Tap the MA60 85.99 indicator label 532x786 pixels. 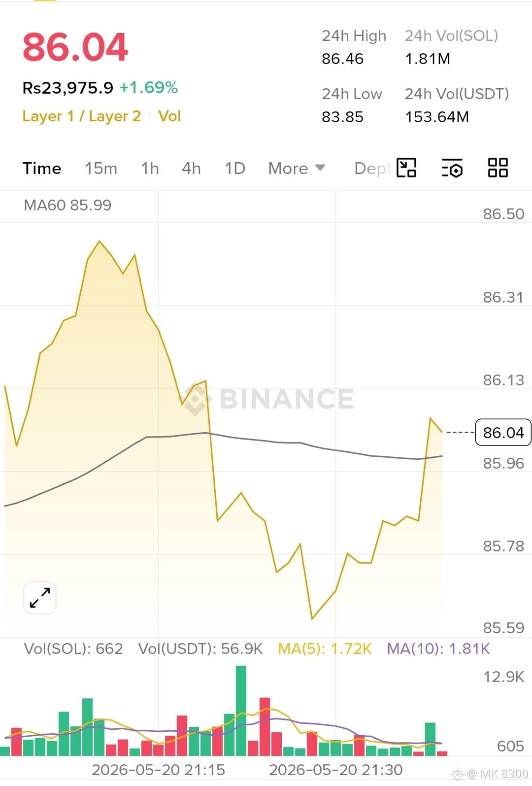coord(67,205)
